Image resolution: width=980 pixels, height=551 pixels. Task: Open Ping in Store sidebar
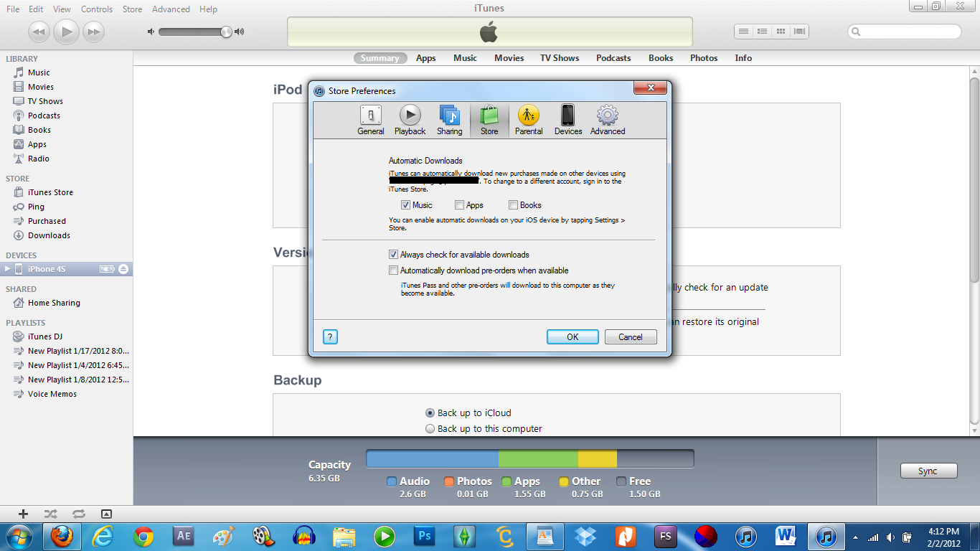tap(36, 207)
